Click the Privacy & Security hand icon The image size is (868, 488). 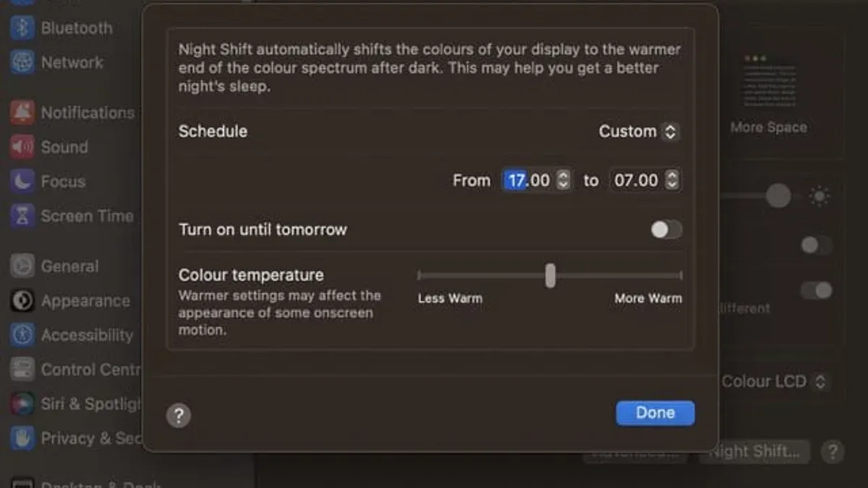[22, 438]
